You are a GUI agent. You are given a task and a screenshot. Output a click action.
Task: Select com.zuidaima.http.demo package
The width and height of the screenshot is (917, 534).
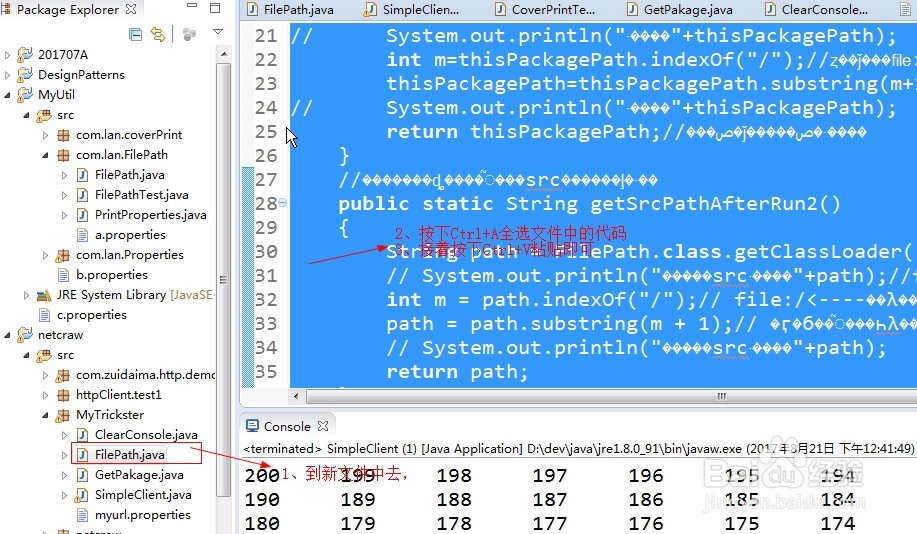click(x=145, y=375)
